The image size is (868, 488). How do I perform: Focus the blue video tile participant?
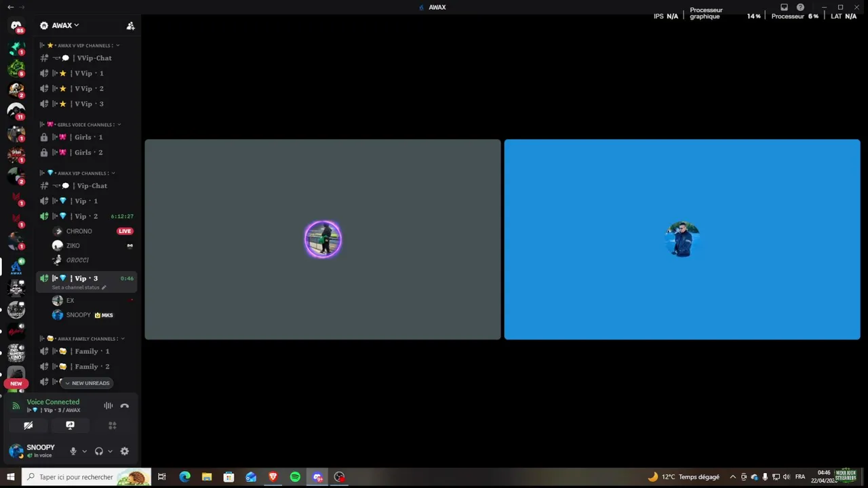coord(682,239)
